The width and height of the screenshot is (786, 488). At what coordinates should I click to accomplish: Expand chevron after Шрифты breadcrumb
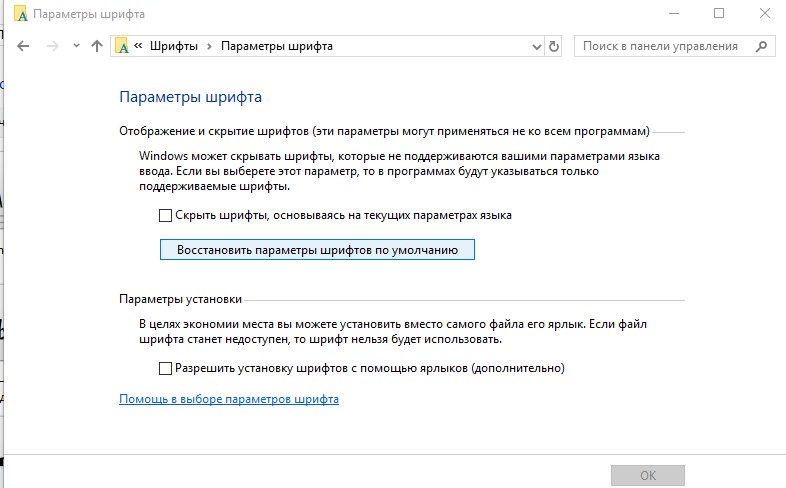[x=210, y=46]
